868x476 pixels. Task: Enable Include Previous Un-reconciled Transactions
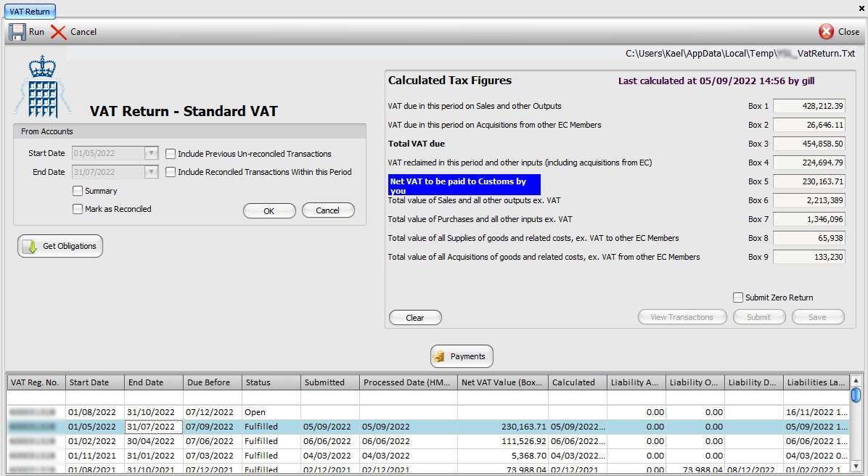point(171,154)
